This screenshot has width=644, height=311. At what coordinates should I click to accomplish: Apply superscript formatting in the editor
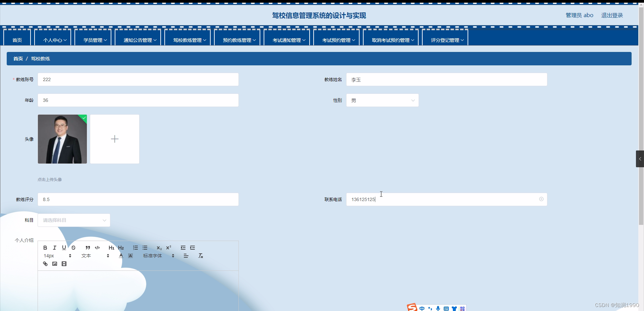[x=168, y=248]
